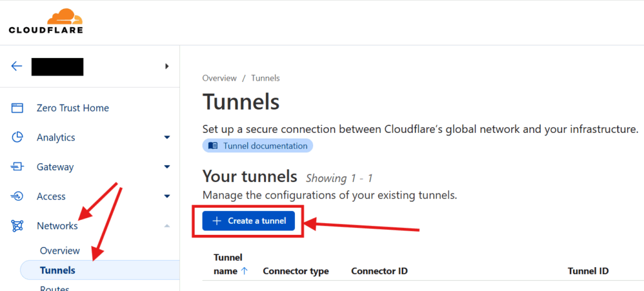644x291 pixels.
Task: Click the Gateway icon
Action: pos(17,167)
